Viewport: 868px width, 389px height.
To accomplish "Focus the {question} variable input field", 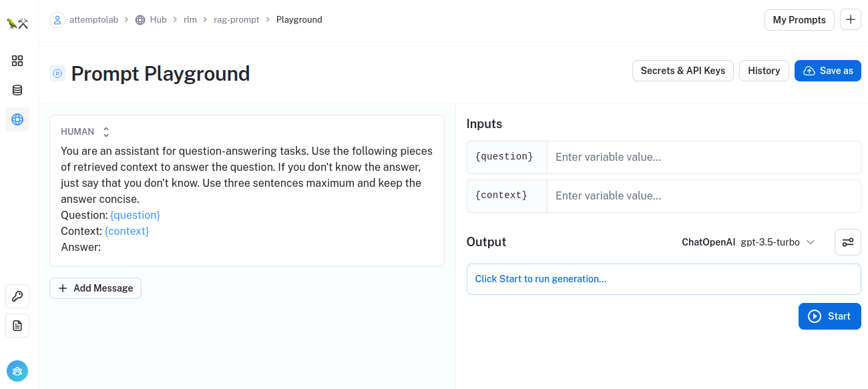I will pos(703,157).
